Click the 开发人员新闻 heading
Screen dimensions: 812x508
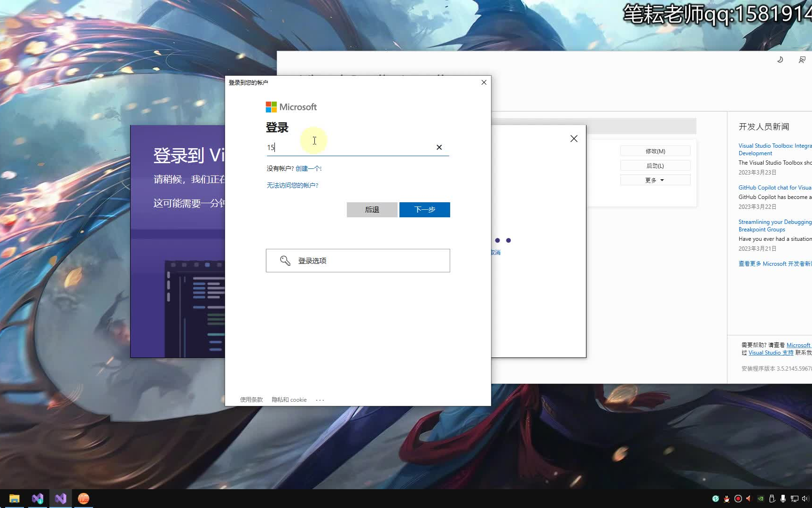764,127
